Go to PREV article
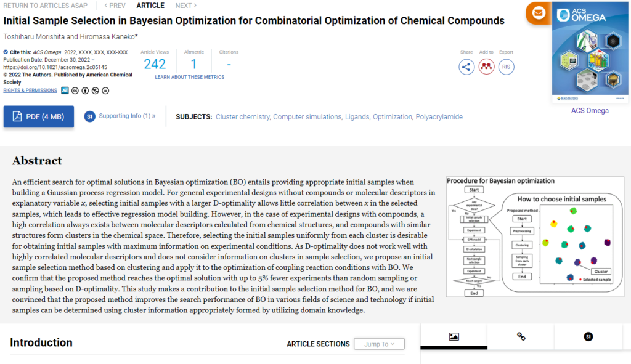The image size is (631, 364). point(115,6)
